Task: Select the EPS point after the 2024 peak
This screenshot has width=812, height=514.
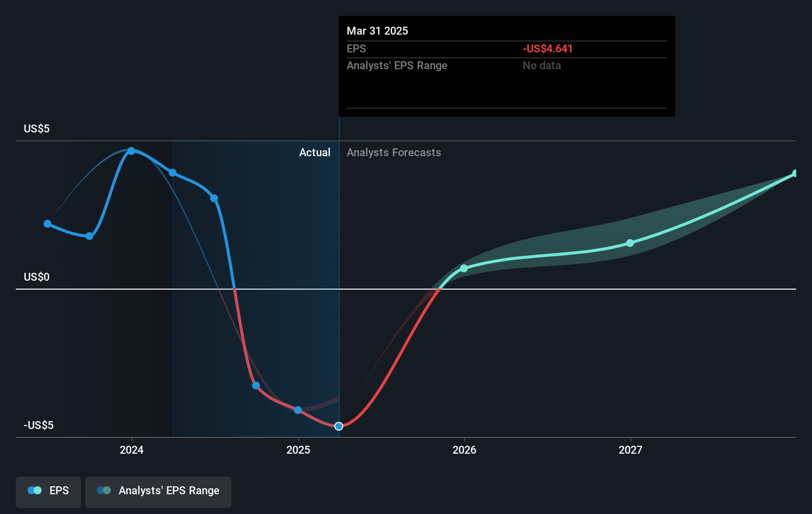Action: (x=173, y=172)
